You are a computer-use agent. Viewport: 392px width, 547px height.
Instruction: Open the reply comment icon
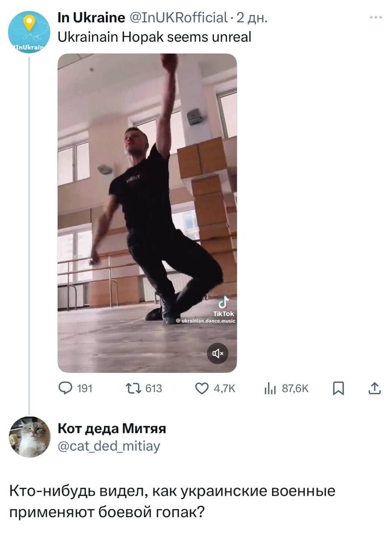pyautogui.click(x=65, y=388)
